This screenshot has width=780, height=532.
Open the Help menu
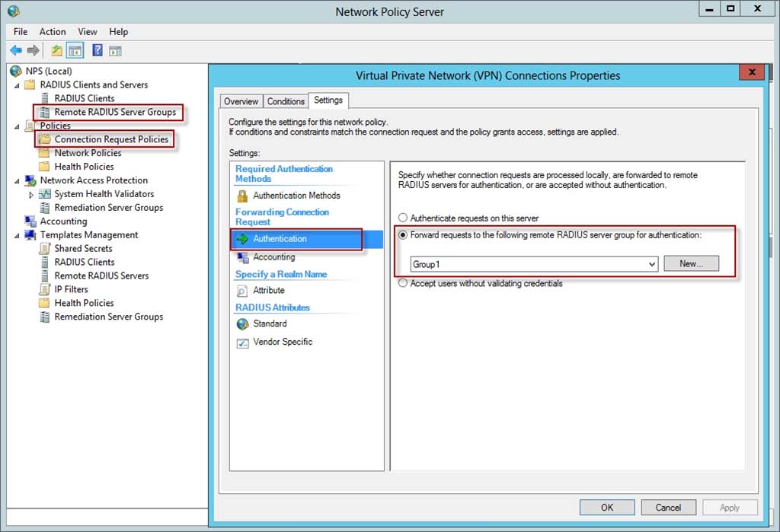tap(118, 31)
